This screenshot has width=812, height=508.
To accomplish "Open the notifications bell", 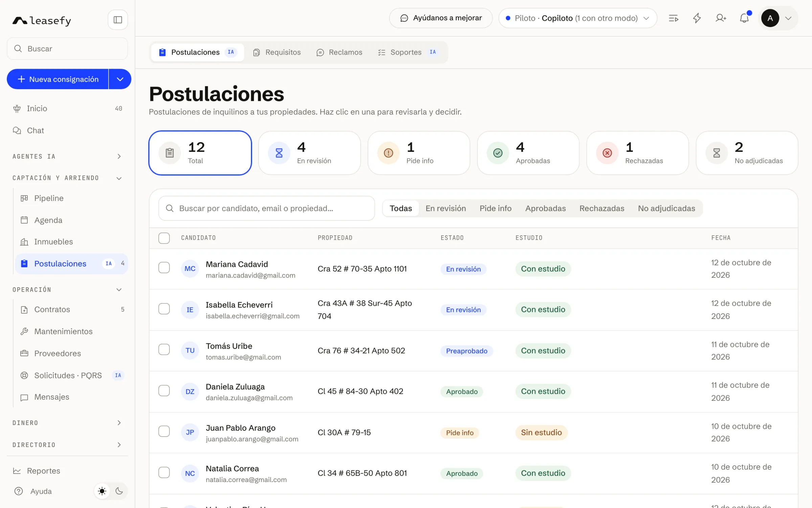I will click(744, 18).
